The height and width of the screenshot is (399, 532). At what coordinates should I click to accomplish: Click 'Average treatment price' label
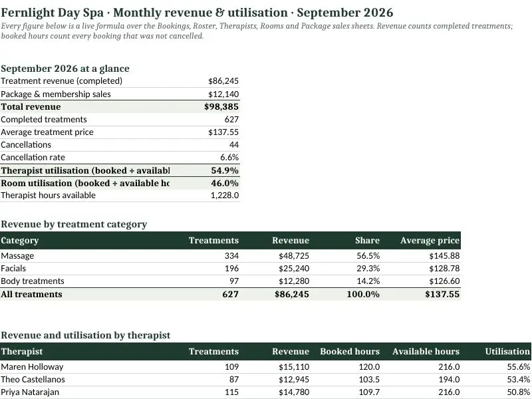pyautogui.click(x=47, y=132)
